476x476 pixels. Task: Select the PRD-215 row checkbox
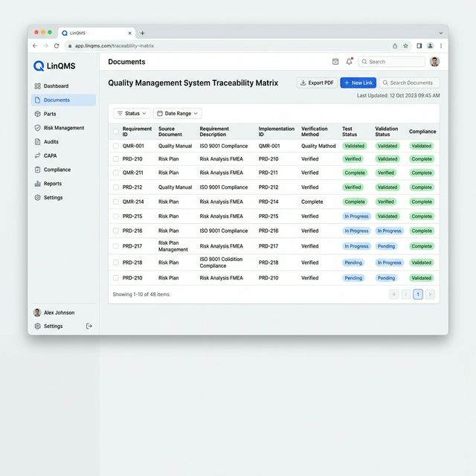(x=115, y=216)
